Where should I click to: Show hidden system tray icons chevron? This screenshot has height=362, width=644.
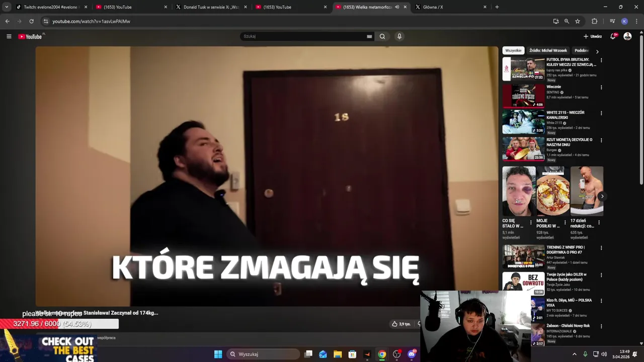[x=575, y=354]
